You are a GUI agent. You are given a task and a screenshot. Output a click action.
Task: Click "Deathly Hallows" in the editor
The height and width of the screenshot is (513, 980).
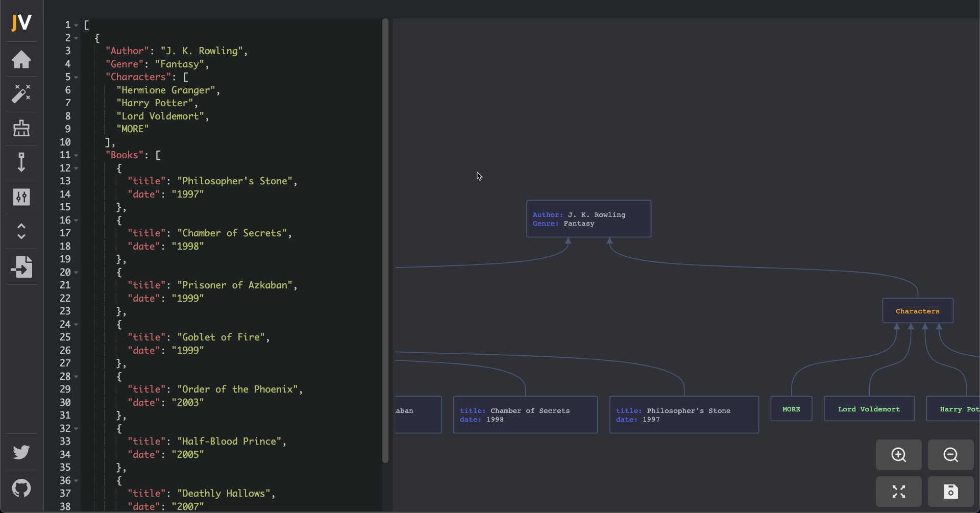(x=224, y=494)
